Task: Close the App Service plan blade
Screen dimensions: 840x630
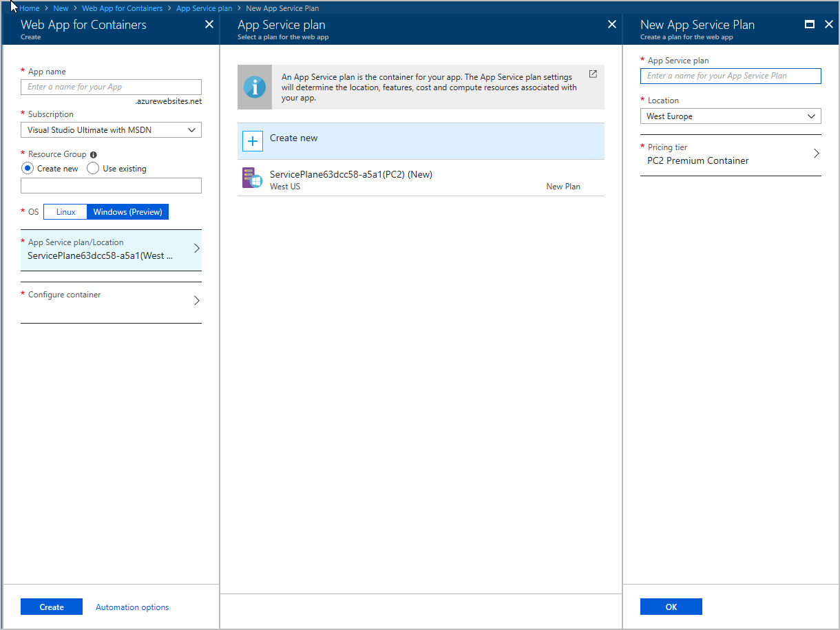Action: (x=611, y=24)
